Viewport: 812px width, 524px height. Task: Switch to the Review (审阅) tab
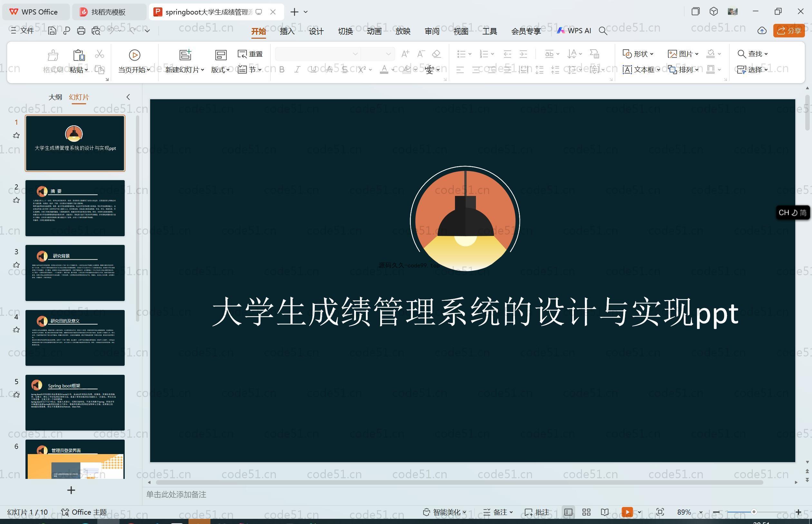pos(432,31)
